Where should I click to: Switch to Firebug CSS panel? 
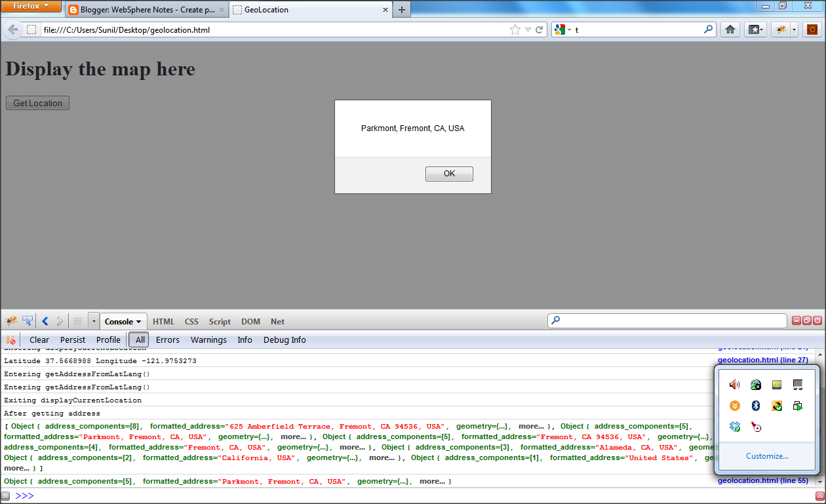point(191,321)
